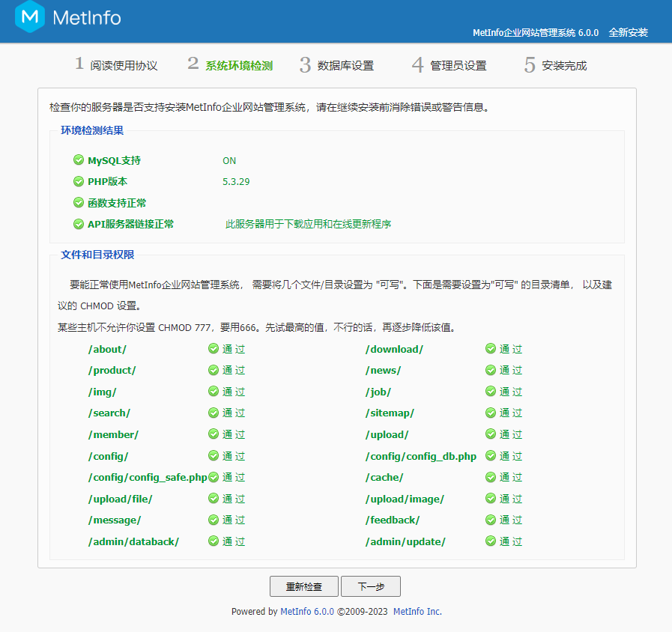Click the pass check icon for /about/
This screenshot has width=672, height=632.
(214, 349)
